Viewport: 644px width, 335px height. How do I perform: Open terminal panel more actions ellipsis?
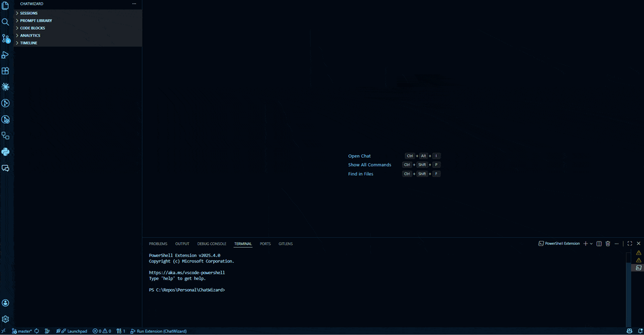[616, 244]
